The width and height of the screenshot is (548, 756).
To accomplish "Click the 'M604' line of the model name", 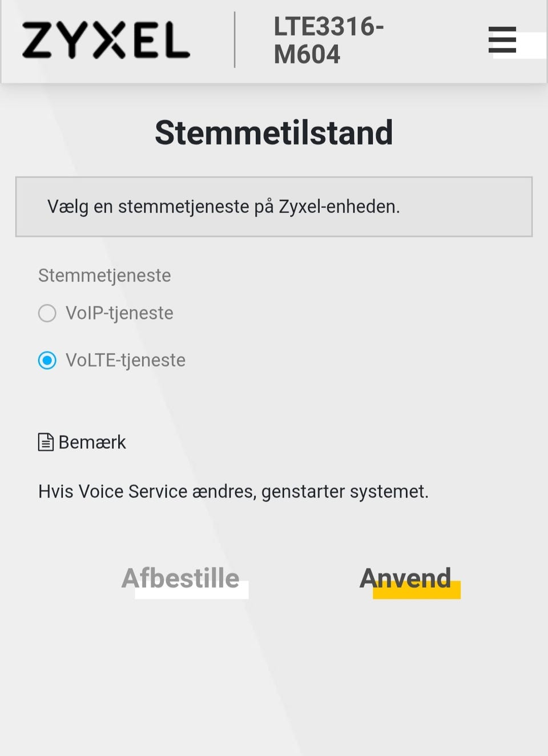I will coord(307,55).
